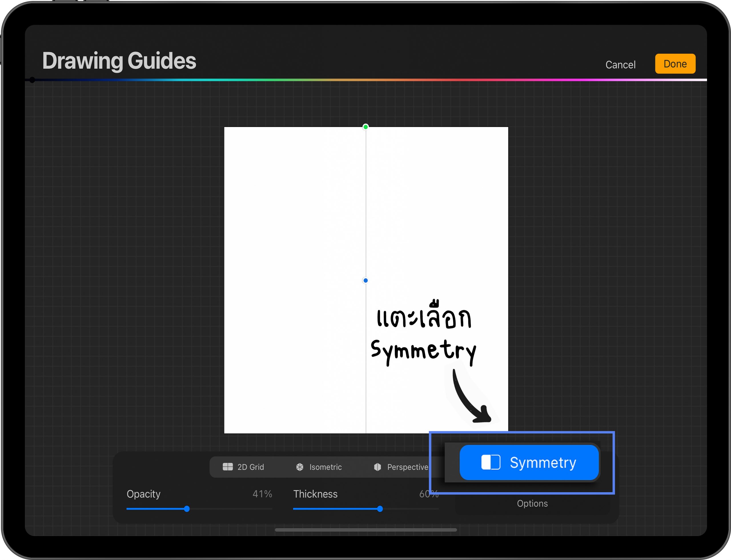Click the Thickness slider handle
The image size is (731, 560).
pyautogui.click(x=380, y=509)
